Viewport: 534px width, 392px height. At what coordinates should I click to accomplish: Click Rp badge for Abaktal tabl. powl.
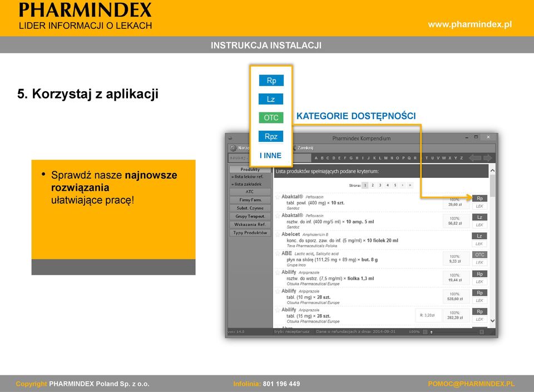(479, 199)
